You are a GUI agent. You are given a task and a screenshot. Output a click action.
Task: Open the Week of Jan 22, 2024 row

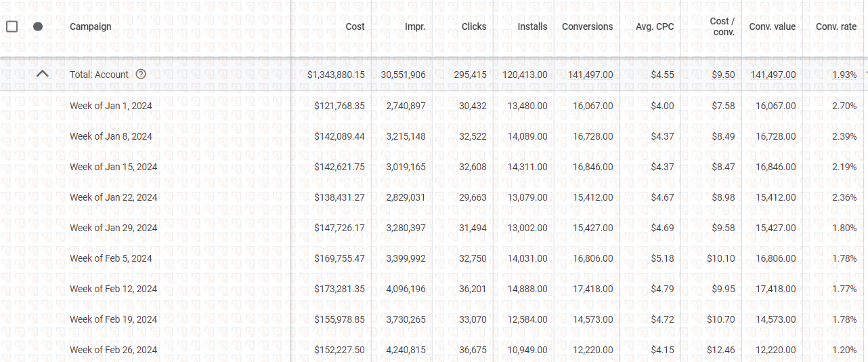coord(113,197)
